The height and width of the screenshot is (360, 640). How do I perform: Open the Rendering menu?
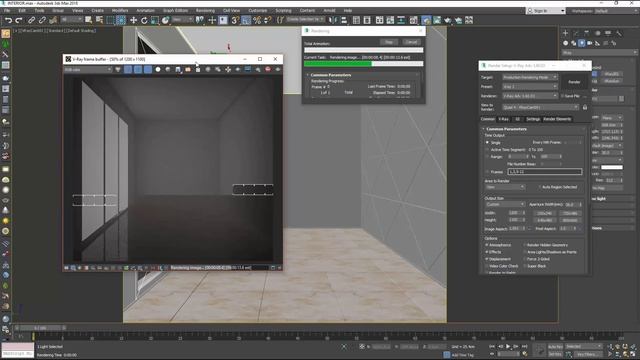pyautogui.click(x=205, y=11)
